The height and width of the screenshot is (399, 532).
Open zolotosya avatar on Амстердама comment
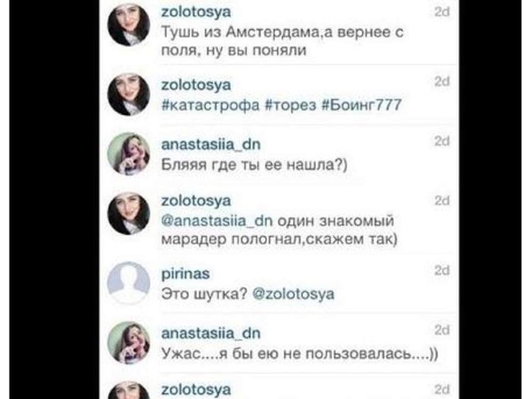(128, 25)
